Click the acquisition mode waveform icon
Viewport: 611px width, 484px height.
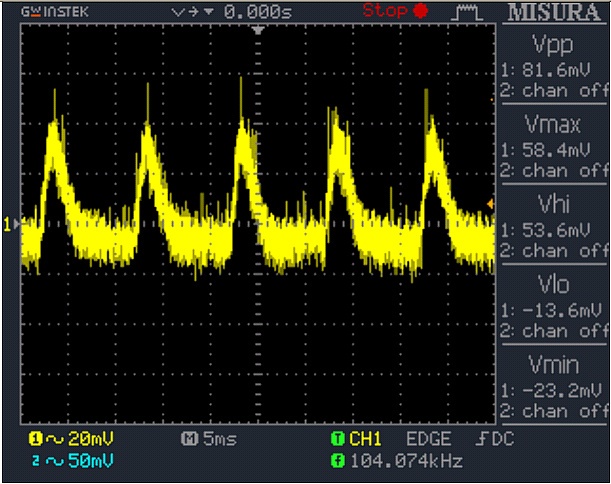(x=467, y=12)
